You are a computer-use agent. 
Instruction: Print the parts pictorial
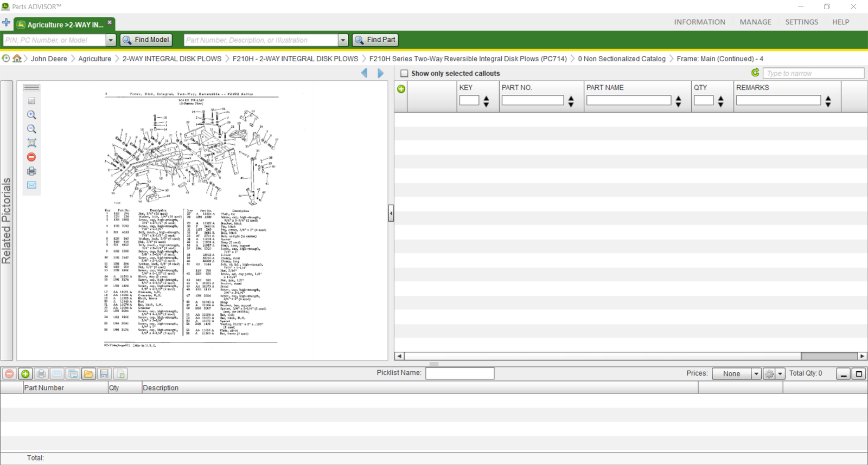click(31, 171)
